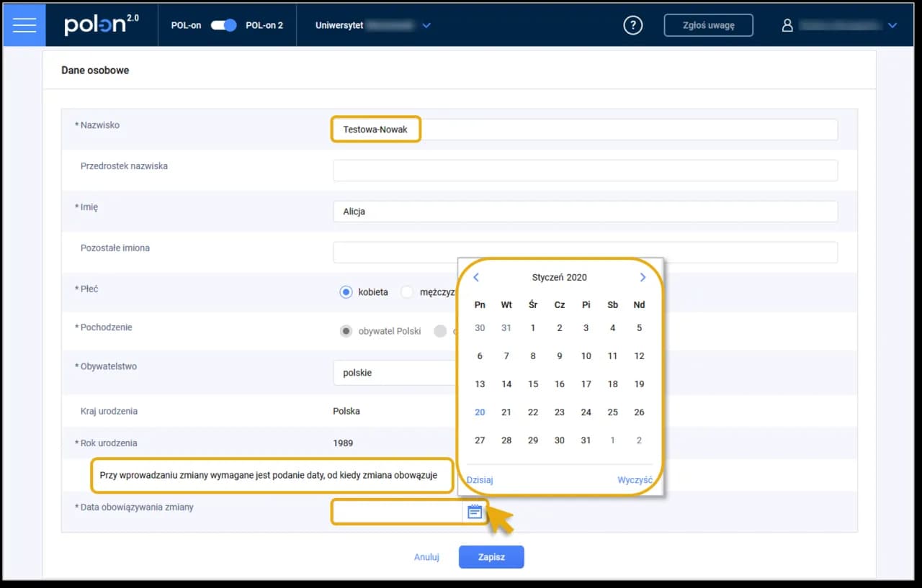Click Wyczyść to clear the date
This screenshot has width=922, height=588.
(635, 480)
